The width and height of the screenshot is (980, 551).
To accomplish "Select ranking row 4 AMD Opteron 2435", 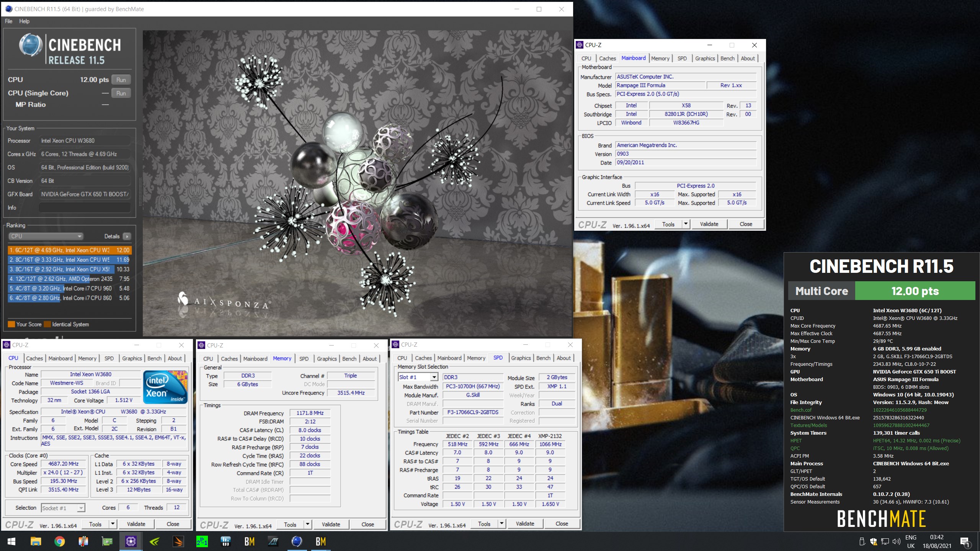I will point(70,279).
